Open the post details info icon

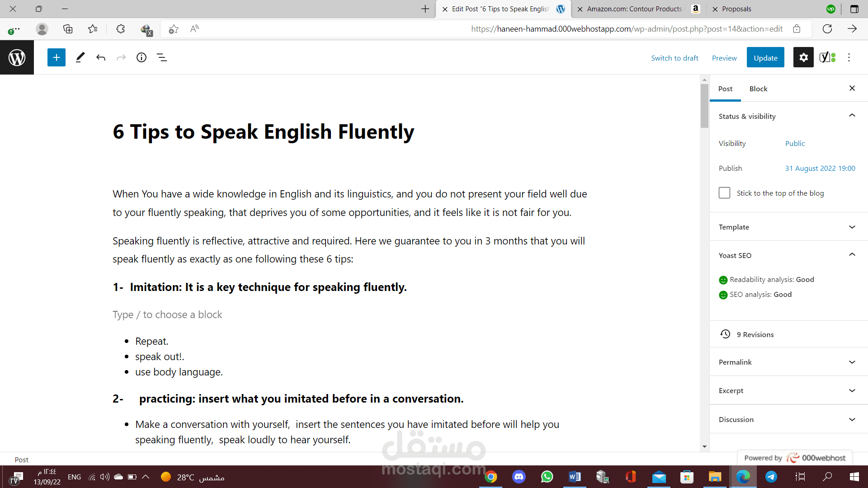[142, 57]
